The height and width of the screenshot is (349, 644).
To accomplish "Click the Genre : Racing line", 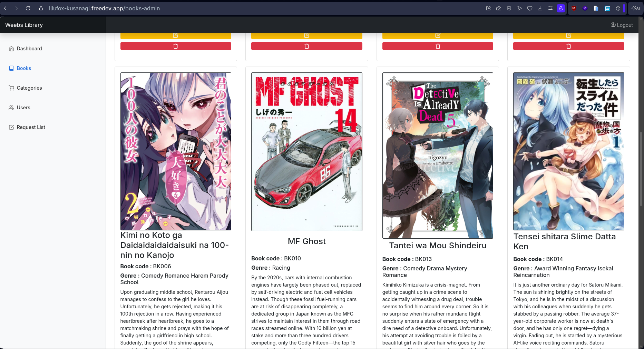I will (x=271, y=268).
